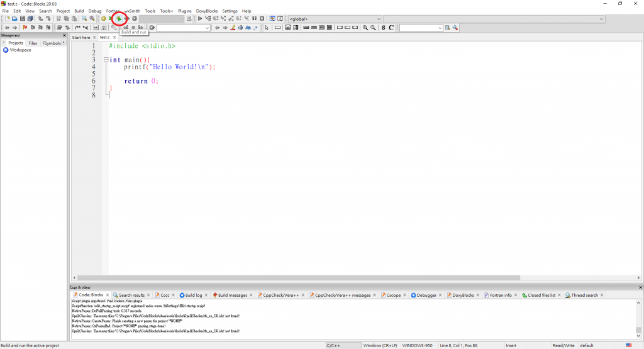Click the Insert mode status field
644x349 pixels.
pos(511,346)
